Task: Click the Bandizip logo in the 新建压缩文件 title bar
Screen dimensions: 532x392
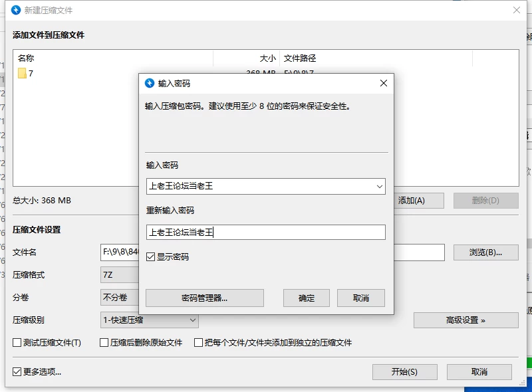Action: point(16,10)
